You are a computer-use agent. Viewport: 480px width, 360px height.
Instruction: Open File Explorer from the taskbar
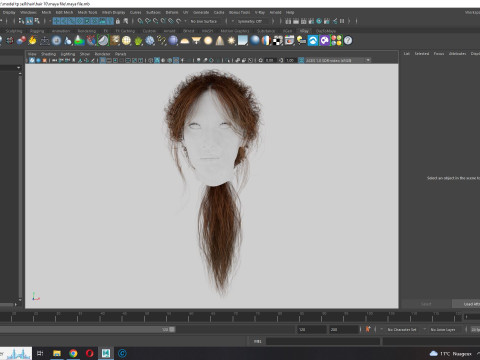(x=57, y=353)
